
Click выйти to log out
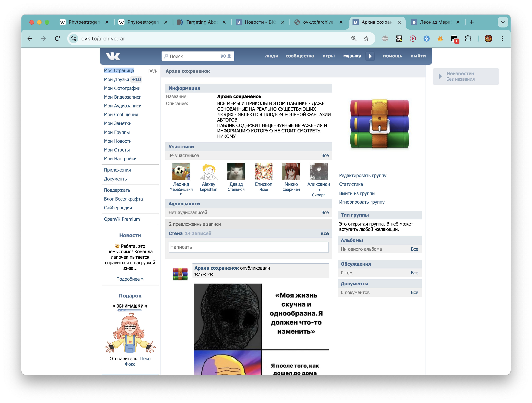418,56
